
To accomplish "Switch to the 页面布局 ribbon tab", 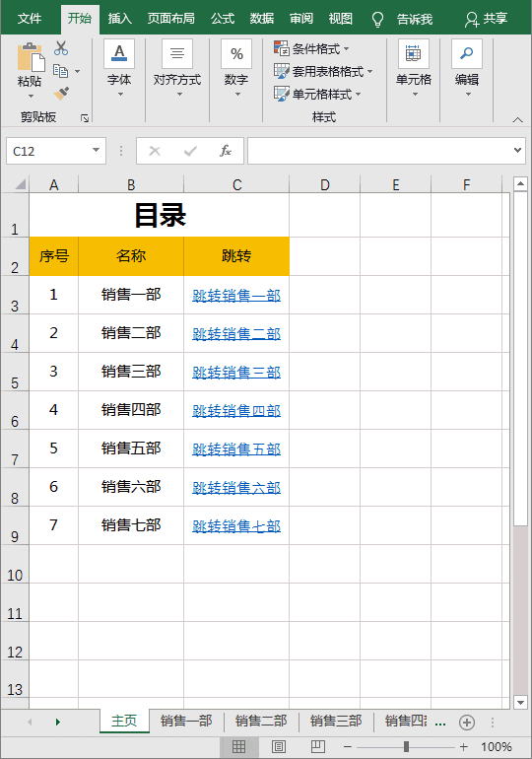I will [171, 19].
